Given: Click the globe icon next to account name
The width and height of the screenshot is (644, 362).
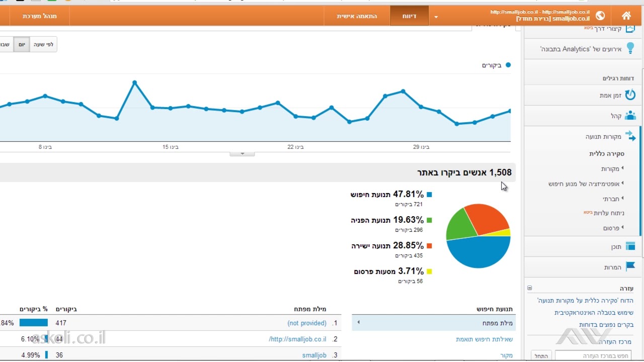Looking at the screenshot, I should coord(600,16).
